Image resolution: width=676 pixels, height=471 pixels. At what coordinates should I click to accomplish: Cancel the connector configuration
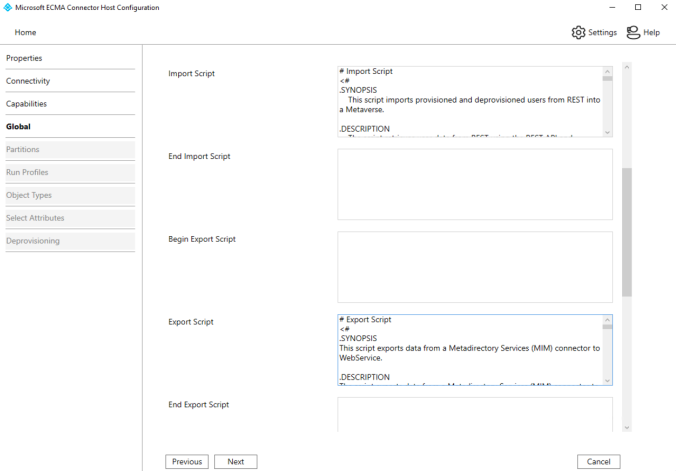(x=598, y=462)
